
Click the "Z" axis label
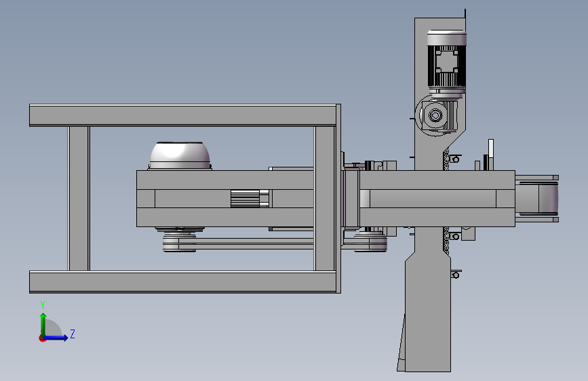click(x=73, y=334)
